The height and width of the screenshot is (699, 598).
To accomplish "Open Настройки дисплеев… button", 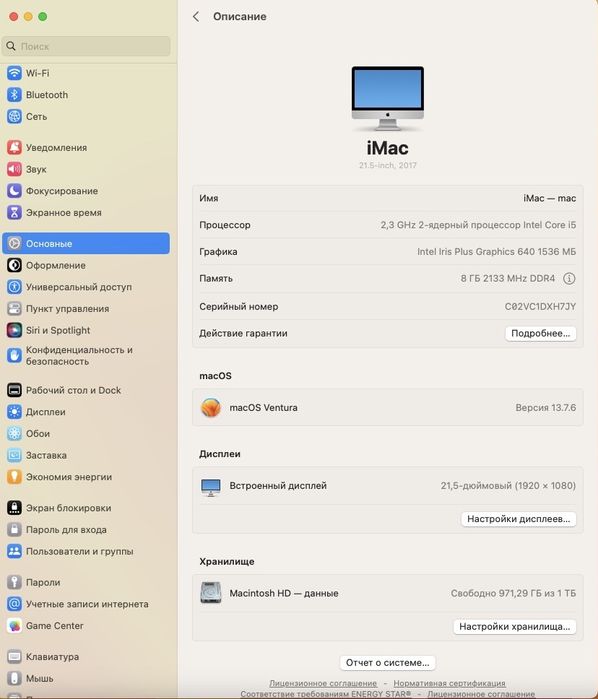I will pos(519,519).
